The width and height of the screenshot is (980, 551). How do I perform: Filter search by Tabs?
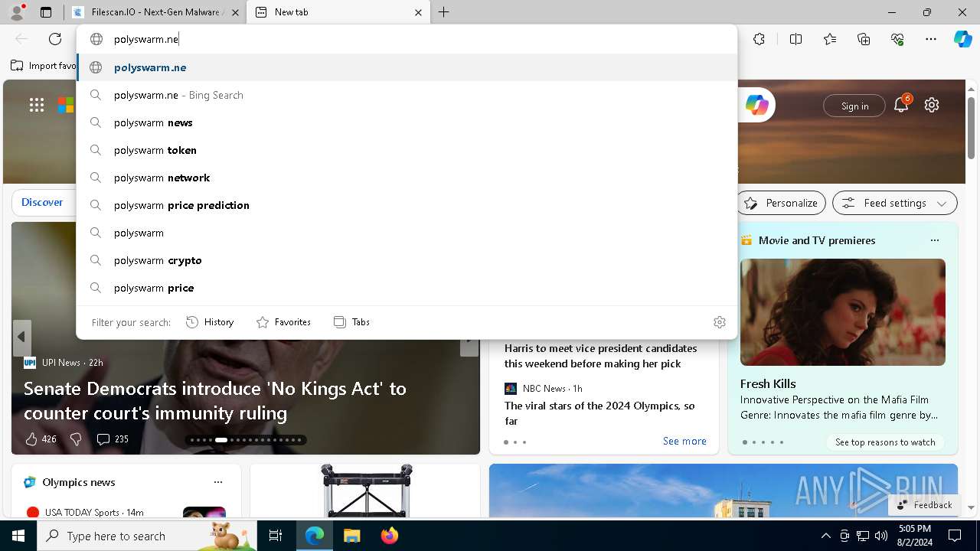coord(351,322)
